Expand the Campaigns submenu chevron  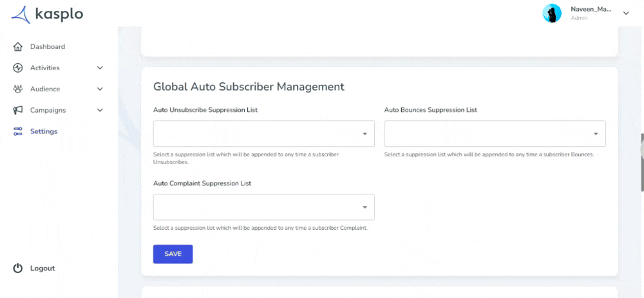pos(100,111)
